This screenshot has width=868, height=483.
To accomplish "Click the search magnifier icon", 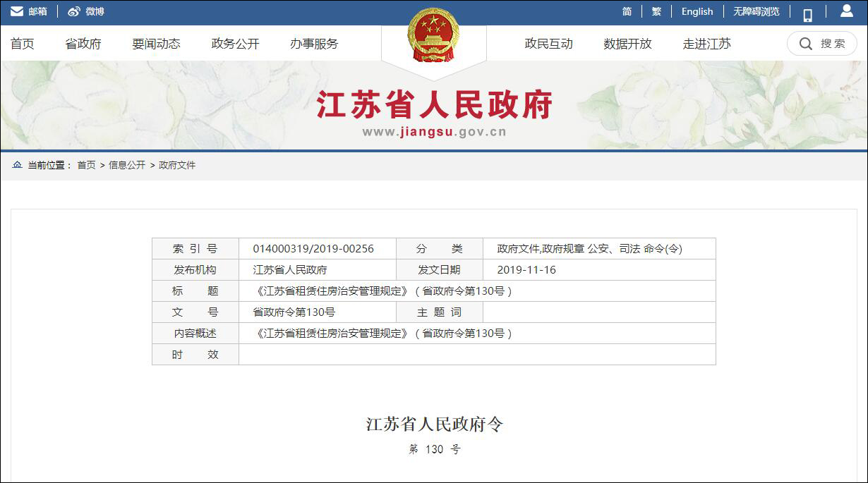I will click(805, 44).
